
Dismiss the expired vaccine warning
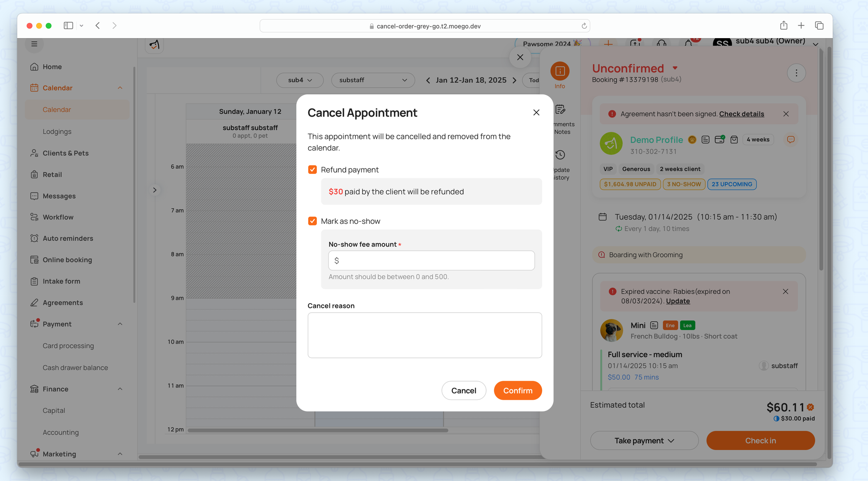click(x=785, y=291)
